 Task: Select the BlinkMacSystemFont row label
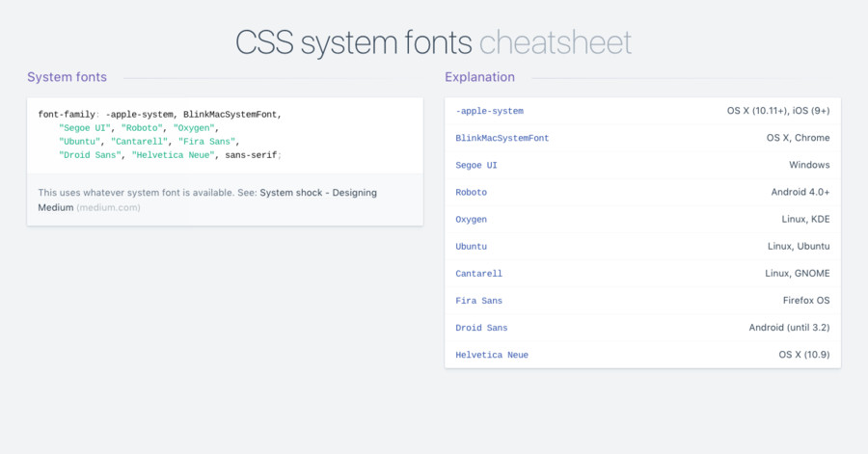(x=502, y=138)
